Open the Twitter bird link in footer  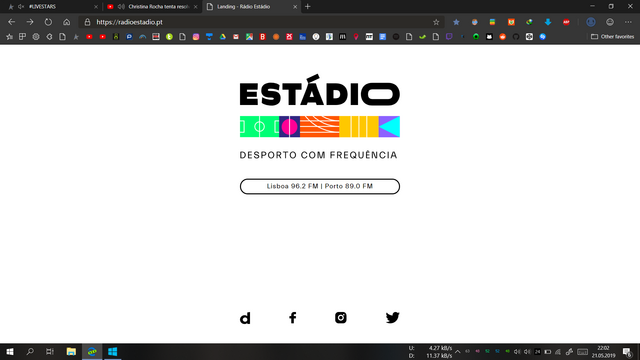pyautogui.click(x=393, y=318)
